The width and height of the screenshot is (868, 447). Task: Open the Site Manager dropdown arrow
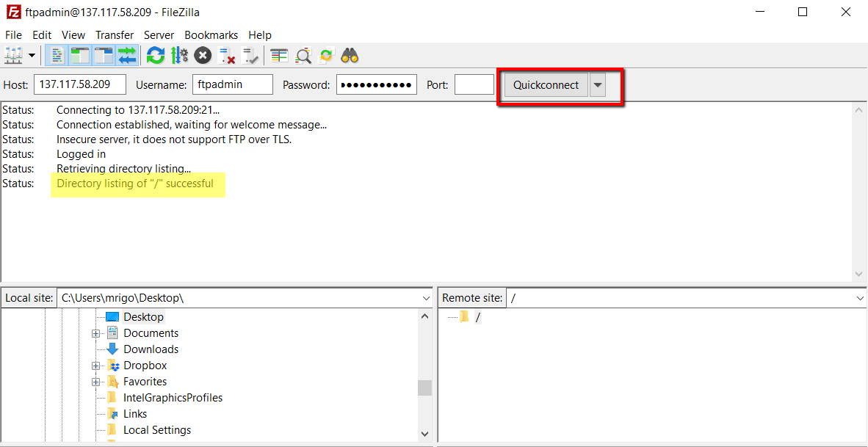pos(32,55)
